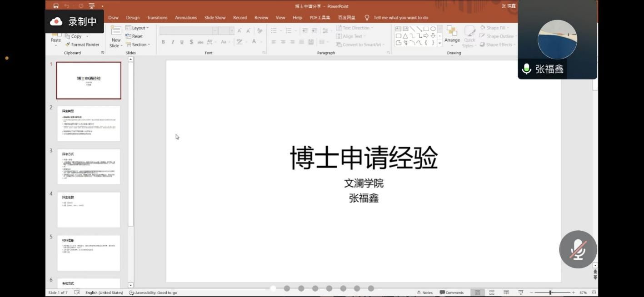This screenshot has width=644, height=297.
Task: Toggle Strikethrough formatting
Action: (200, 42)
